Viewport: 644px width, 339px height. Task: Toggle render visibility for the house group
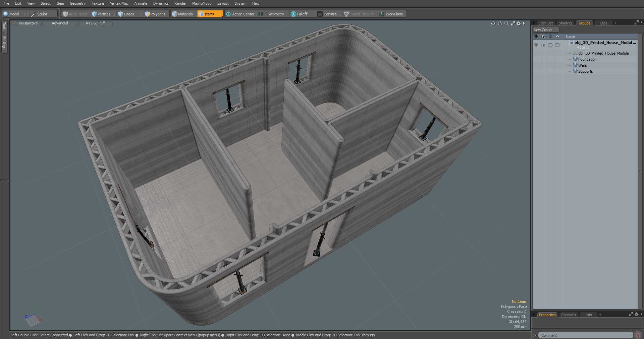coord(543,45)
